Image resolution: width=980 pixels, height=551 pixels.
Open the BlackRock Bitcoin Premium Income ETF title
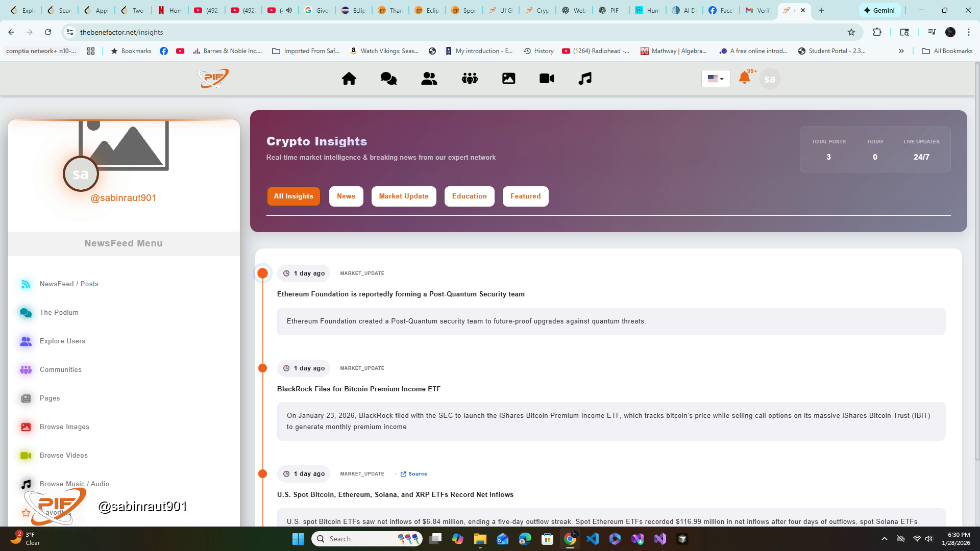tap(358, 389)
